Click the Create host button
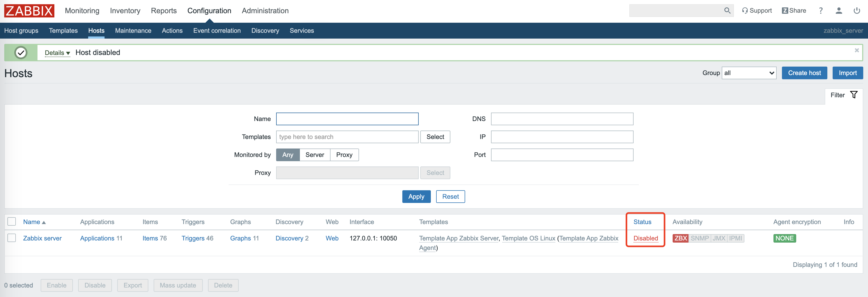 804,73
